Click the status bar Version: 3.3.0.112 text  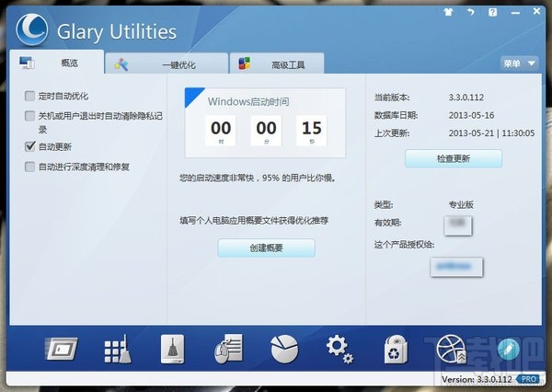click(x=477, y=379)
